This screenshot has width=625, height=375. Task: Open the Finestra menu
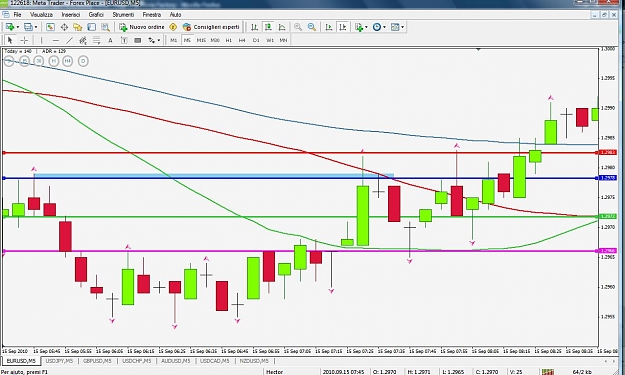point(152,15)
